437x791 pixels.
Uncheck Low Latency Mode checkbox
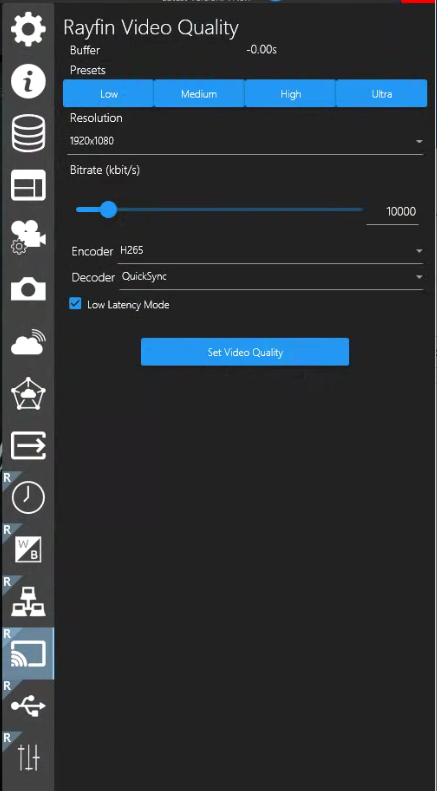click(75, 303)
